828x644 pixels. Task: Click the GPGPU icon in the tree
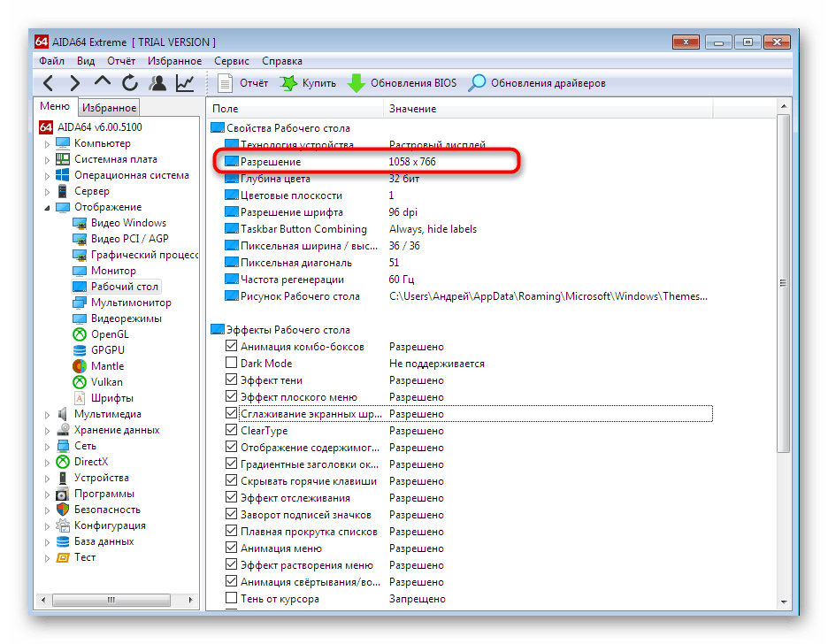coord(80,350)
